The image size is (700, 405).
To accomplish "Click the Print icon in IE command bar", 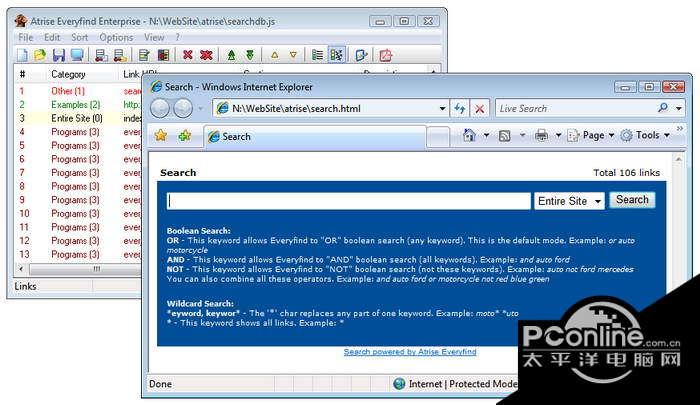I will [541, 135].
